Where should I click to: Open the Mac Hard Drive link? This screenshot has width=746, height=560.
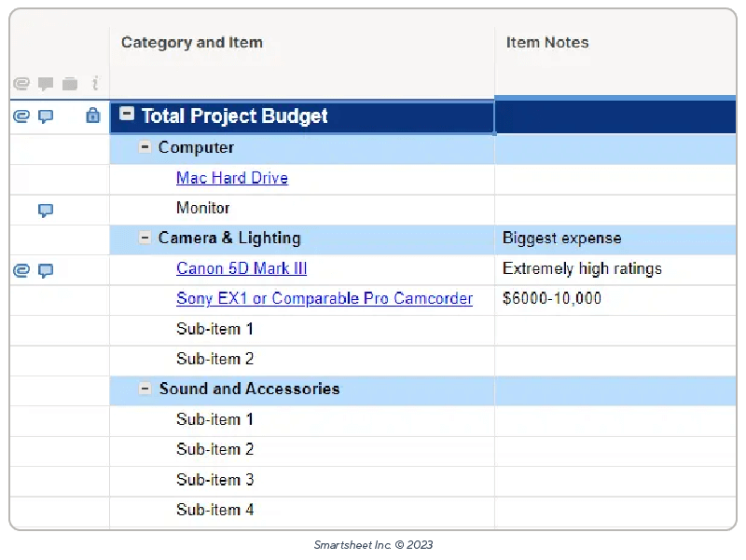(231, 178)
